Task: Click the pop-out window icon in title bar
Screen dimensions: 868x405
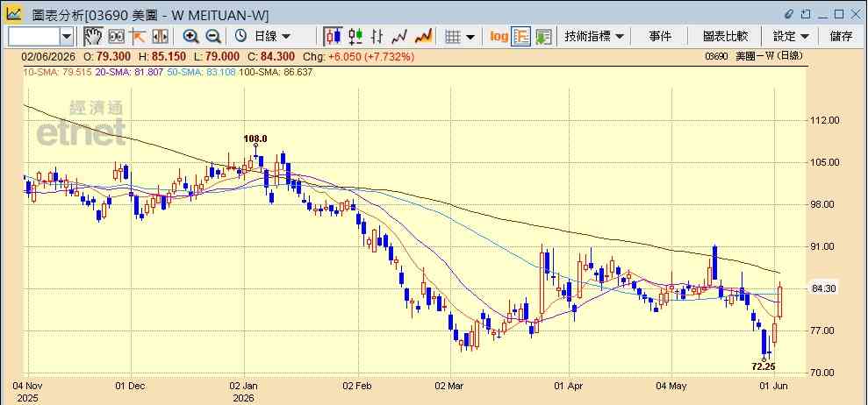Action: coord(806,14)
